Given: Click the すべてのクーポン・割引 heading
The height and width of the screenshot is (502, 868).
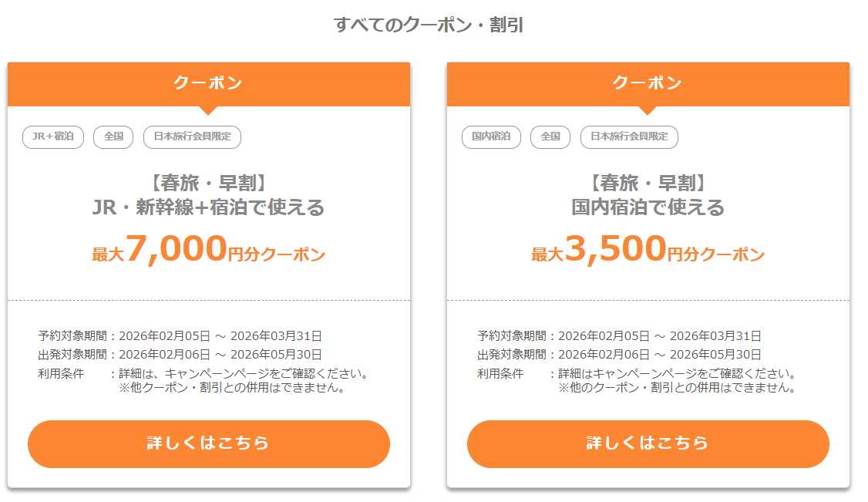Looking at the screenshot, I should [429, 25].
